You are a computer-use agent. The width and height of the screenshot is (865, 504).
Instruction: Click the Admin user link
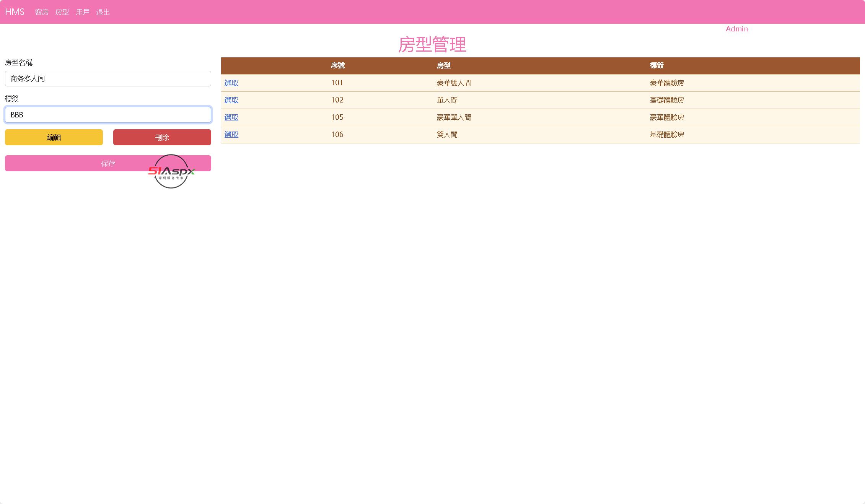coord(736,29)
